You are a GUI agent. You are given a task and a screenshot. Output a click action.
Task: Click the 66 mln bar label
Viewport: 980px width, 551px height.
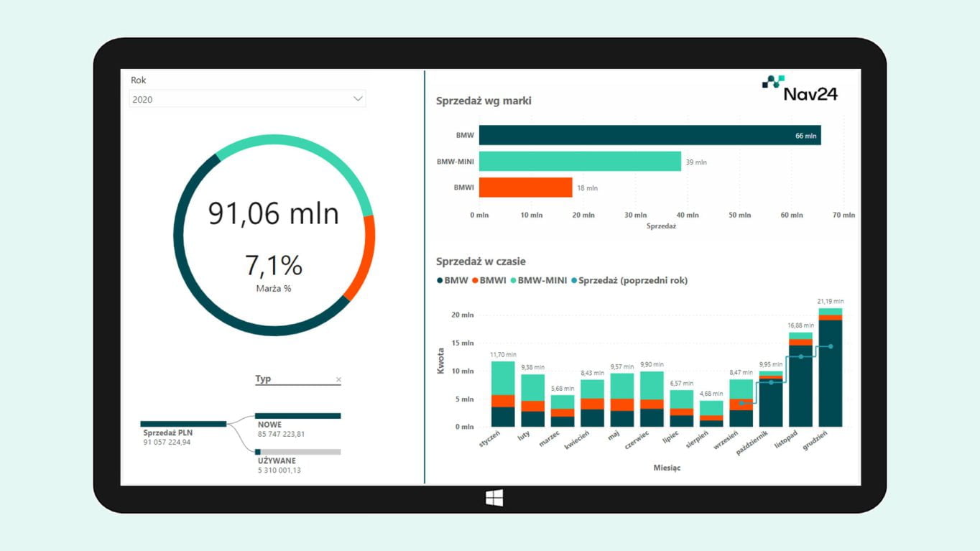[x=805, y=136]
